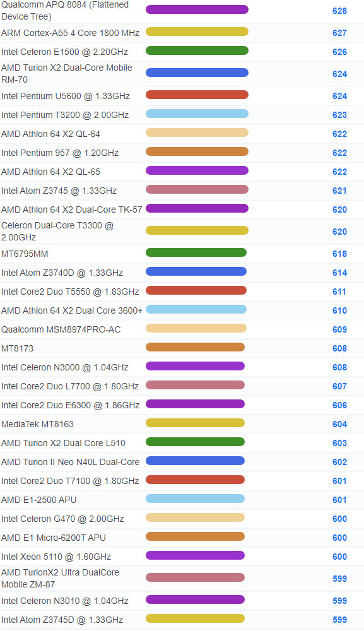This screenshot has width=364, height=631.
Task: Click score 621 for Atom Z3745
Action: click(x=339, y=191)
